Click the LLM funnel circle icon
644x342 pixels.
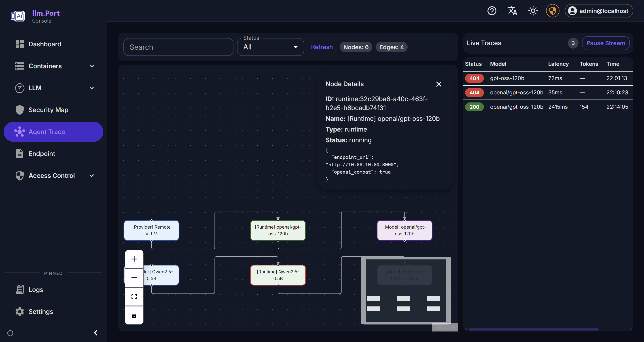click(x=19, y=88)
